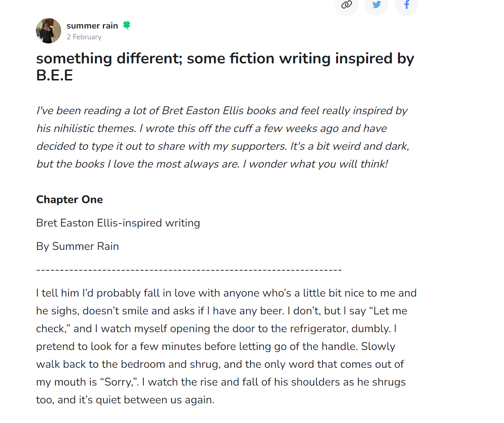Viewport: 504px width, 423px height.
Task: Click the green clover badge beside the author name
Action: pyautogui.click(x=127, y=25)
